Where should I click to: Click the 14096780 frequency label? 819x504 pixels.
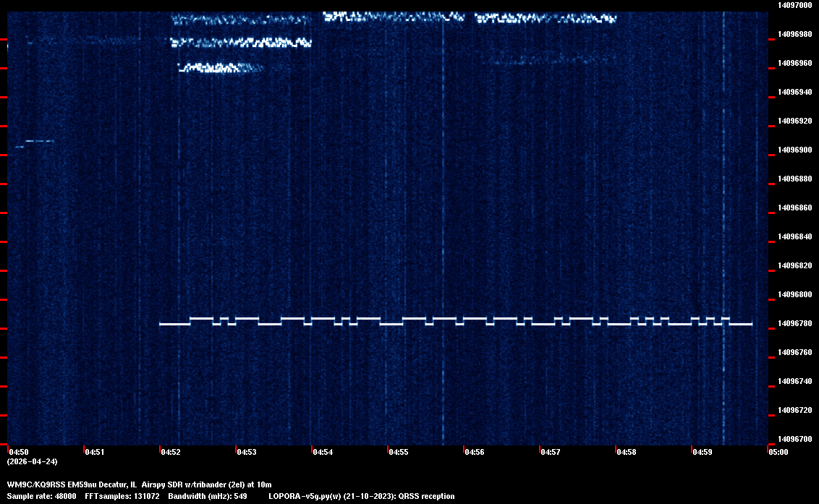(x=794, y=323)
